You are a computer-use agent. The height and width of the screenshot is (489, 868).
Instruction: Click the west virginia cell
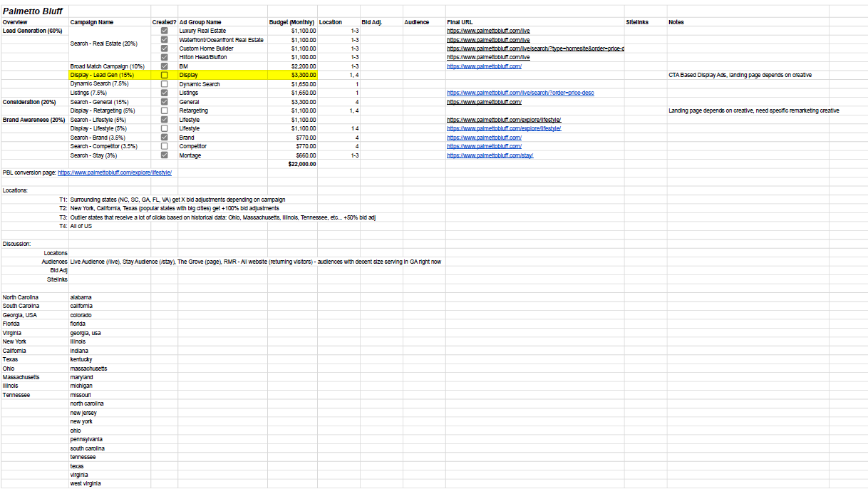110,483
